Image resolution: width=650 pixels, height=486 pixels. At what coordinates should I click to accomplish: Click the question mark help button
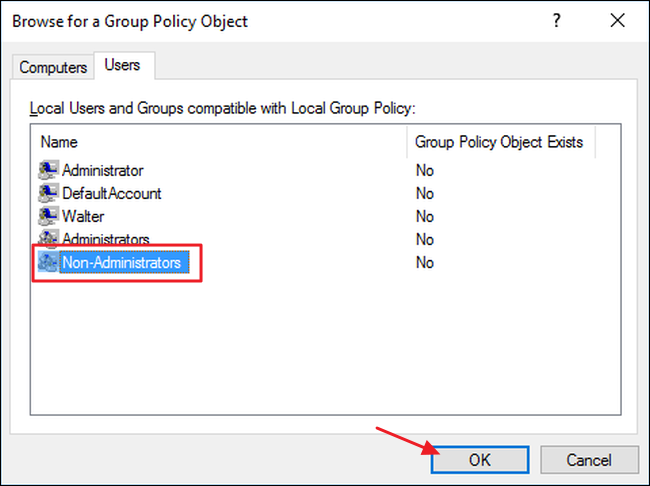click(556, 20)
